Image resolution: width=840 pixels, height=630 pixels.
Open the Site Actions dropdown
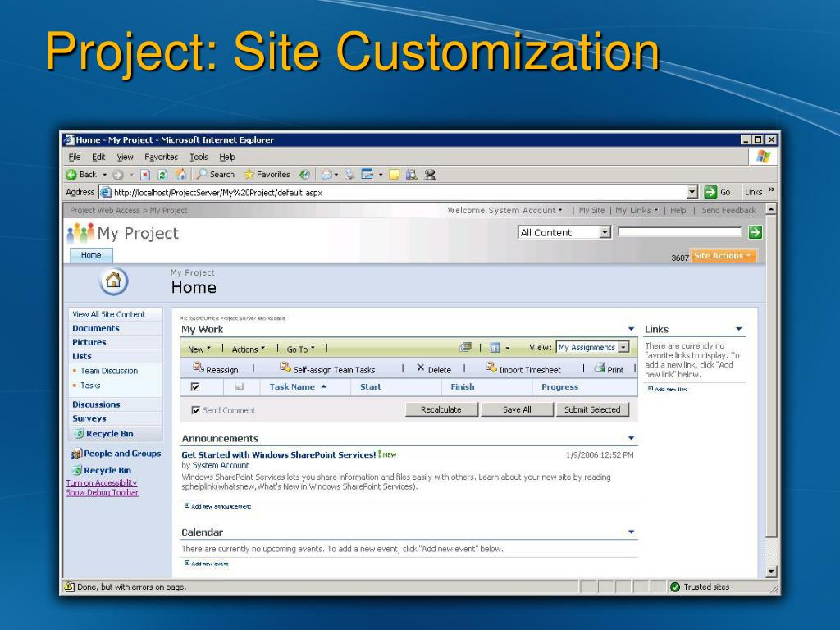tap(723, 256)
